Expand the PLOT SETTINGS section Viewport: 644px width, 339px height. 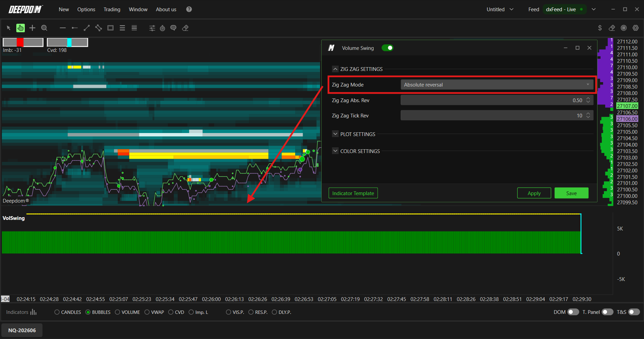click(335, 134)
